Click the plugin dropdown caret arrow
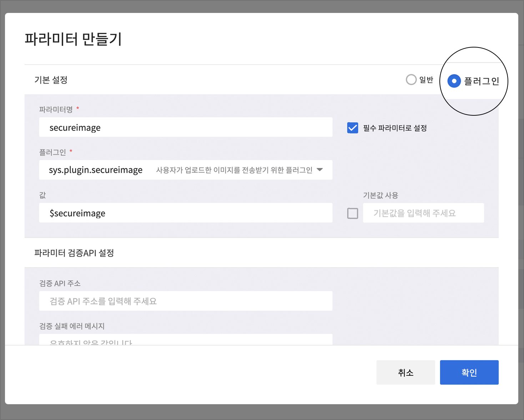The height and width of the screenshot is (420, 524). (320, 170)
